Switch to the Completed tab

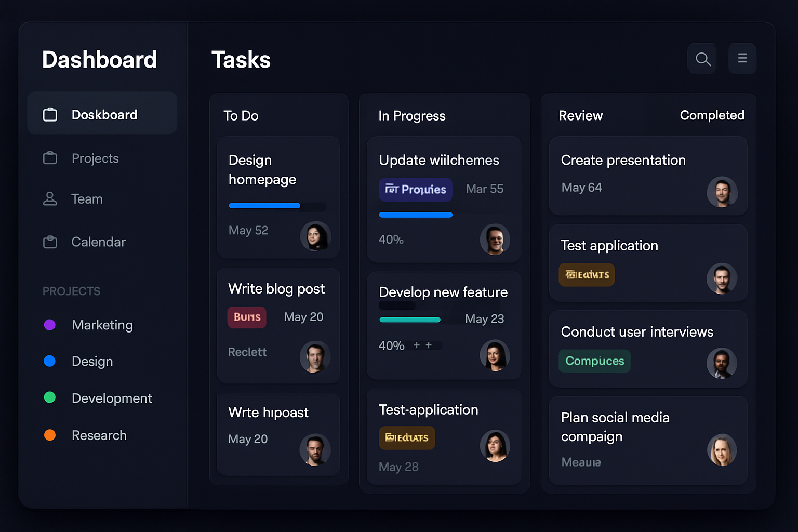[x=712, y=115]
